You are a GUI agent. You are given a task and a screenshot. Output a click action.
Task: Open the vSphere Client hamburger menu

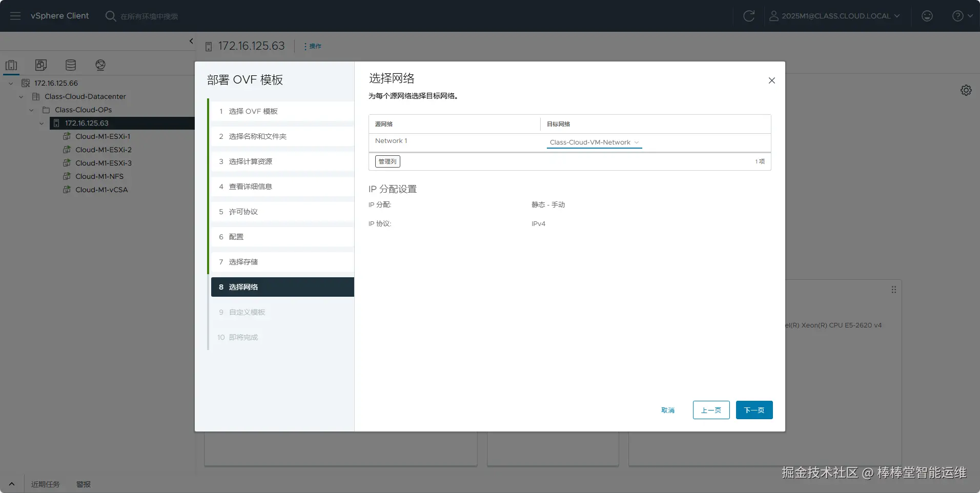click(15, 16)
